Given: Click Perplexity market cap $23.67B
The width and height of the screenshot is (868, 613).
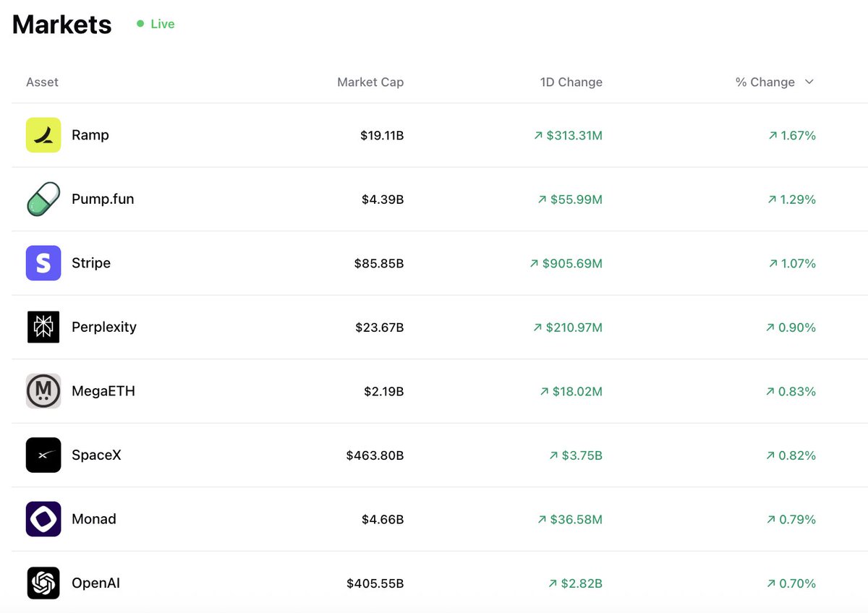Looking at the screenshot, I should (380, 327).
